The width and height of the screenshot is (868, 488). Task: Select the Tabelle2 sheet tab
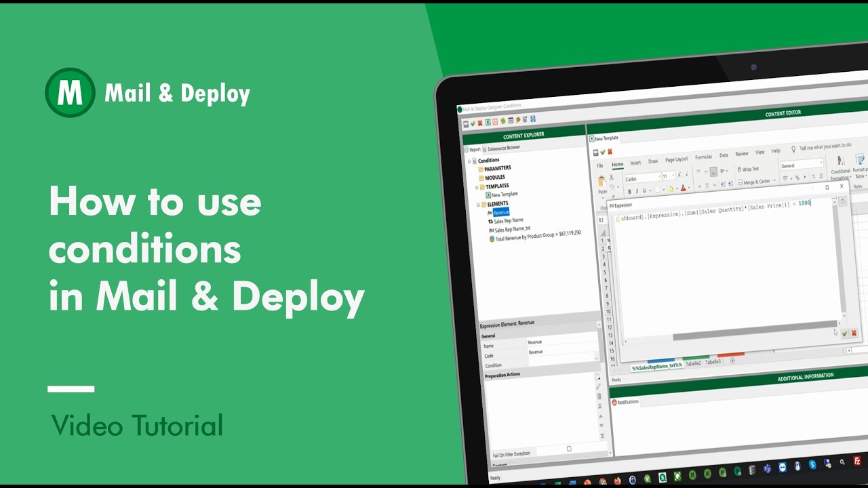point(693,363)
